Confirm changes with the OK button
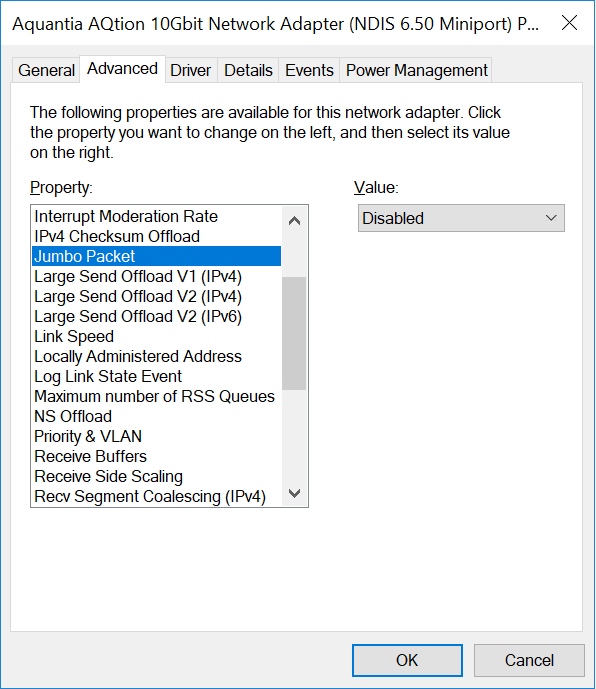596x689 pixels. pyautogui.click(x=407, y=660)
